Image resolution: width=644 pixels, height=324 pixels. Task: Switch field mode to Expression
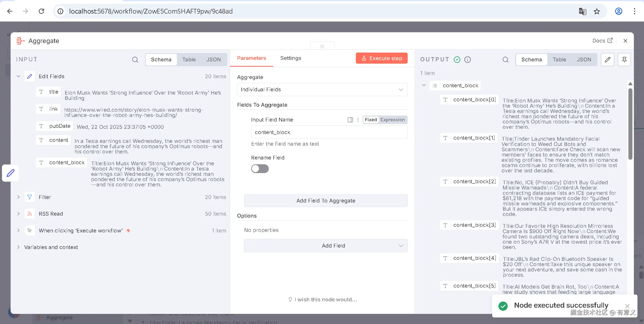pos(392,120)
